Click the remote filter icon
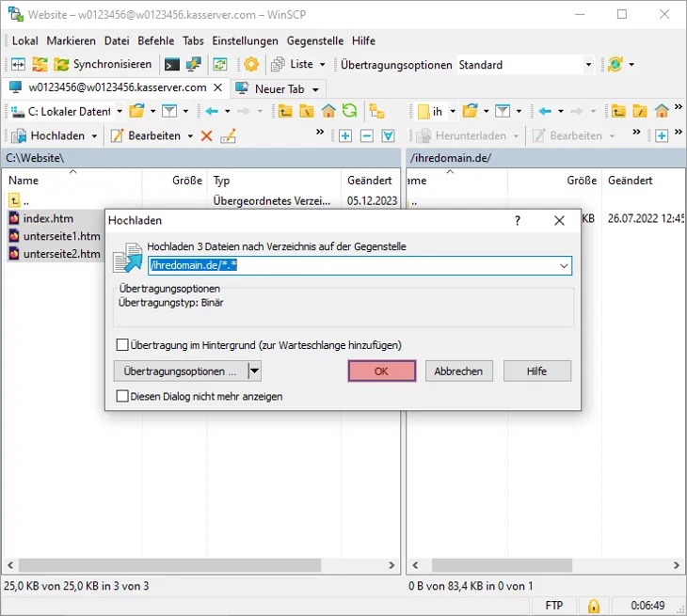687x616 pixels. coord(503,111)
